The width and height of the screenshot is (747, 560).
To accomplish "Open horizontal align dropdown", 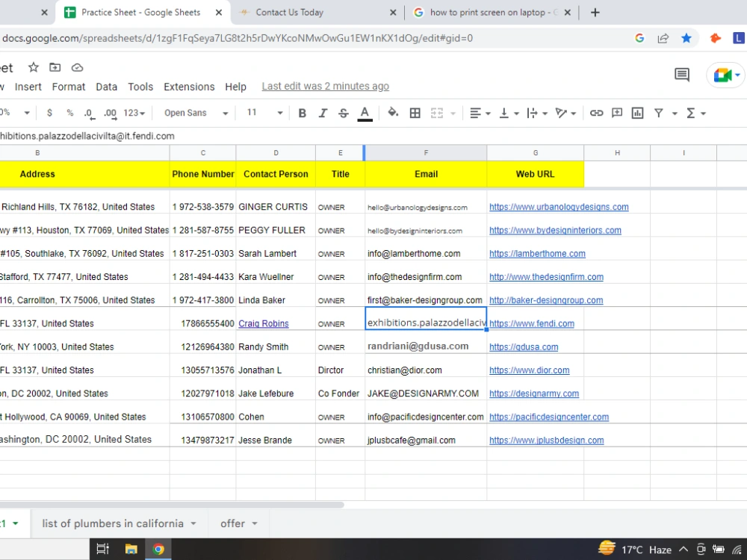I will (480, 113).
